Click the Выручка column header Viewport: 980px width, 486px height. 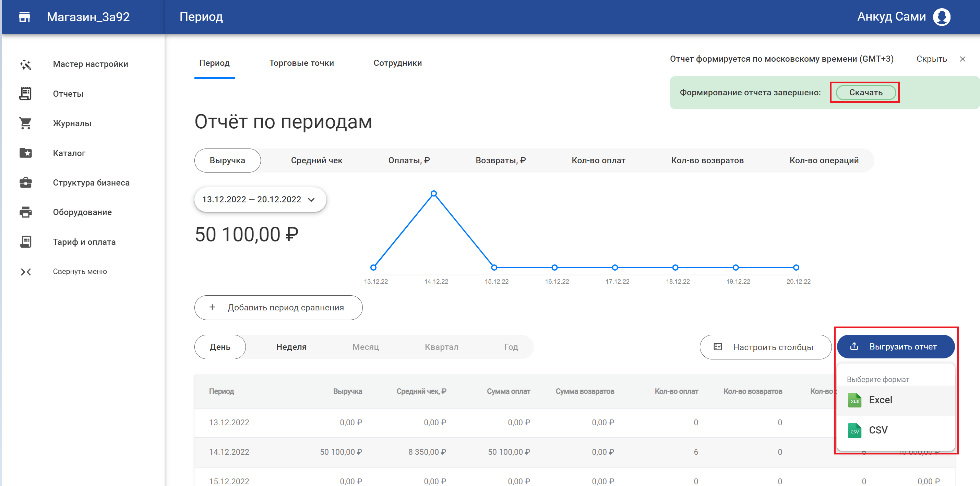[x=348, y=391]
